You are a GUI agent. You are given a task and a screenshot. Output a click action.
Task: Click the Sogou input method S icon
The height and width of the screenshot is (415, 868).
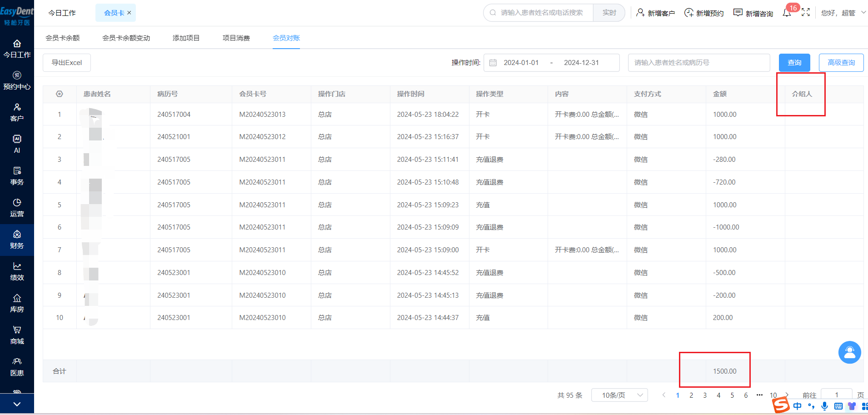[x=781, y=405]
